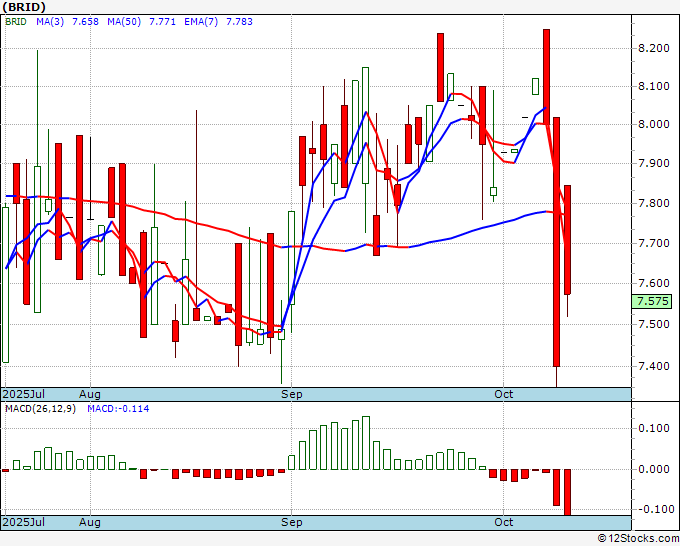The height and width of the screenshot is (546, 680).
Task: Click the 0.000 MACD axis label
Action: point(654,469)
